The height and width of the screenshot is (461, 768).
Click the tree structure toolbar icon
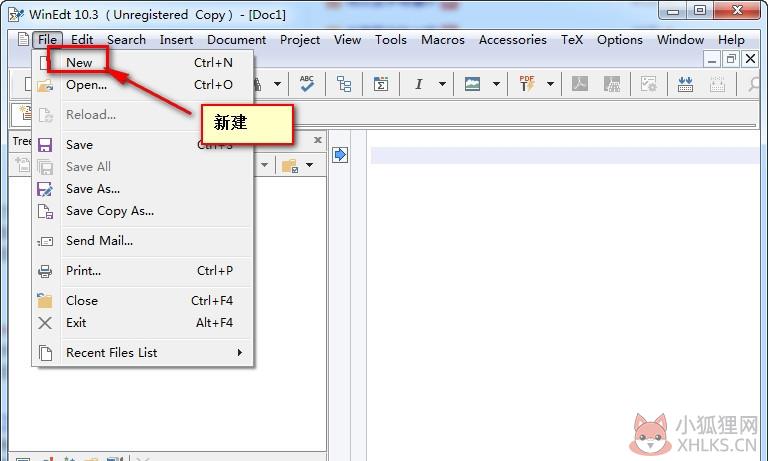344,84
